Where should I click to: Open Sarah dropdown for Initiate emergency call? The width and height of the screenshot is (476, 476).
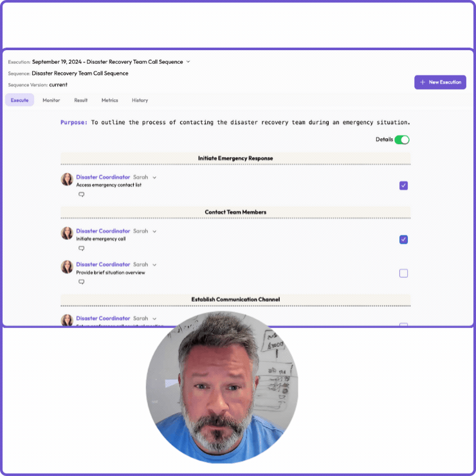click(154, 232)
